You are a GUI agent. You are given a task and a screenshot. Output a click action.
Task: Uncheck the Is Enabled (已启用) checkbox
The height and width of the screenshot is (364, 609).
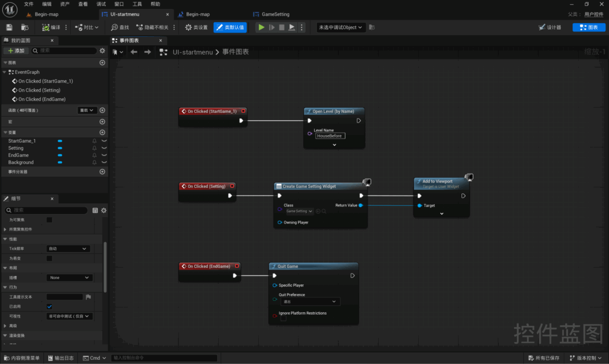49,306
